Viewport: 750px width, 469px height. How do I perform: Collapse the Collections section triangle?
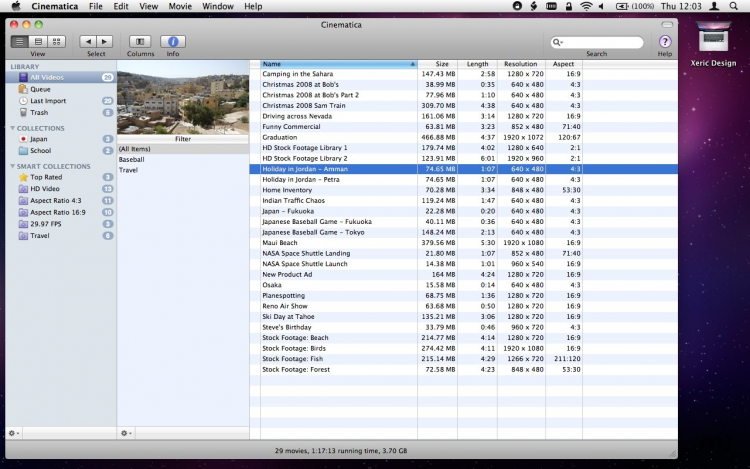pyautogui.click(x=13, y=128)
